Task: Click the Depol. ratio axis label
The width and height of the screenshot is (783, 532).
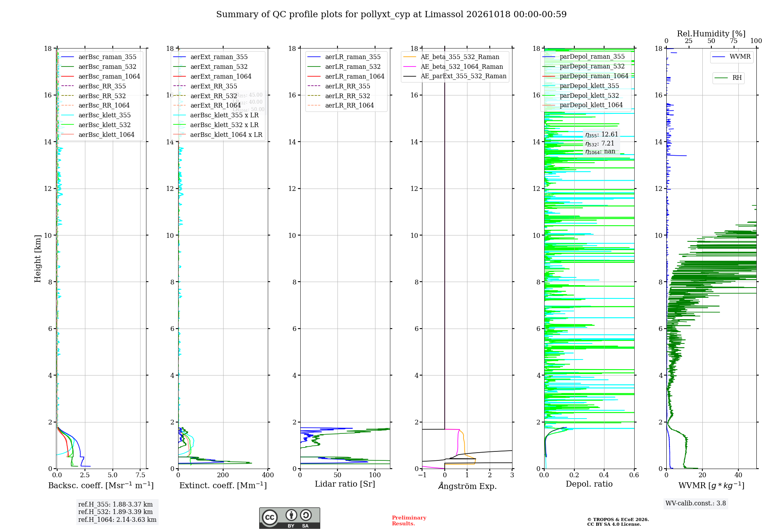Action: click(x=589, y=484)
